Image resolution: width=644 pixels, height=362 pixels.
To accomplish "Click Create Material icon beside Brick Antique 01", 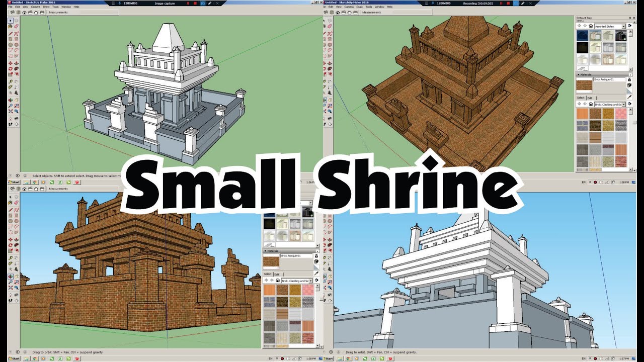I will tap(629, 85).
